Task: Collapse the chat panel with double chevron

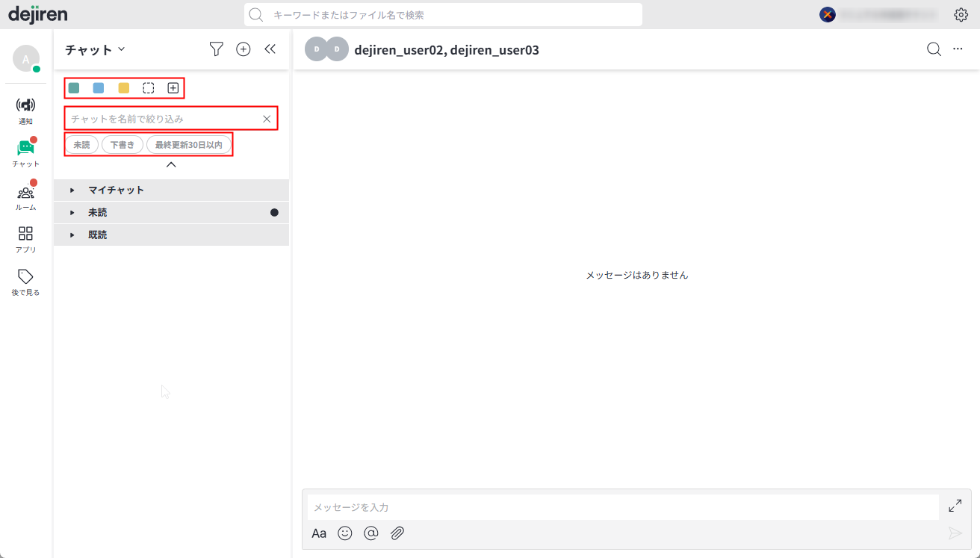Action: click(x=270, y=49)
